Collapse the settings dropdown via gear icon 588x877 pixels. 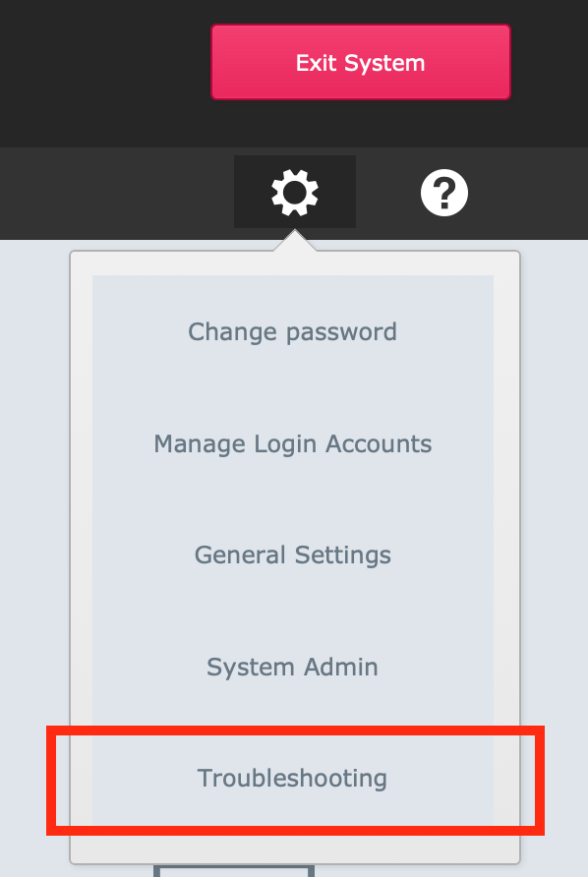(x=295, y=193)
